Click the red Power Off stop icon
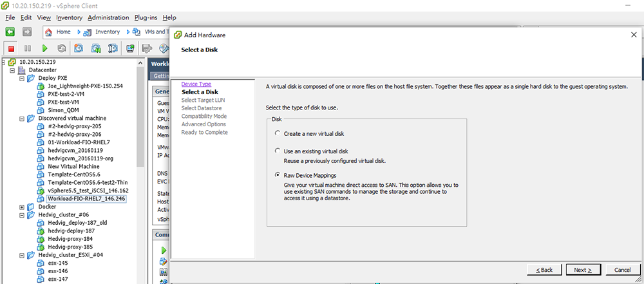Image resolution: width=644 pixels, height=284 pixels. click(x=11, y=48)
